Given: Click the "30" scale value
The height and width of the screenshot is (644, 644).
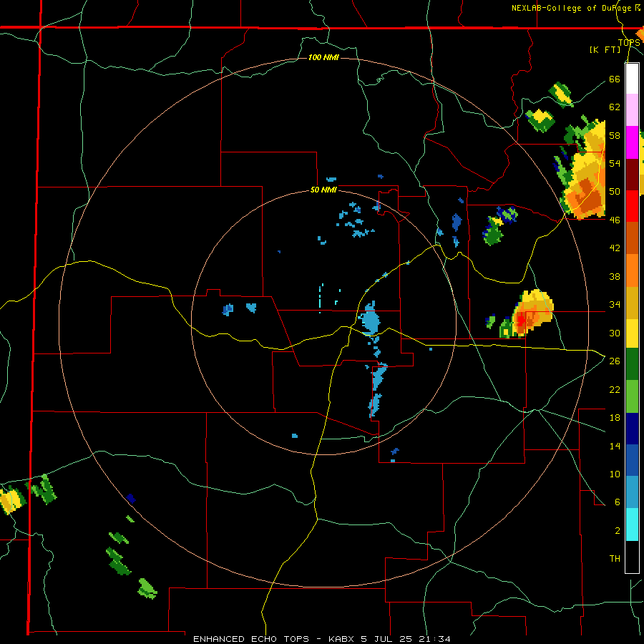Looking at the screenshot, I should 615,333.
